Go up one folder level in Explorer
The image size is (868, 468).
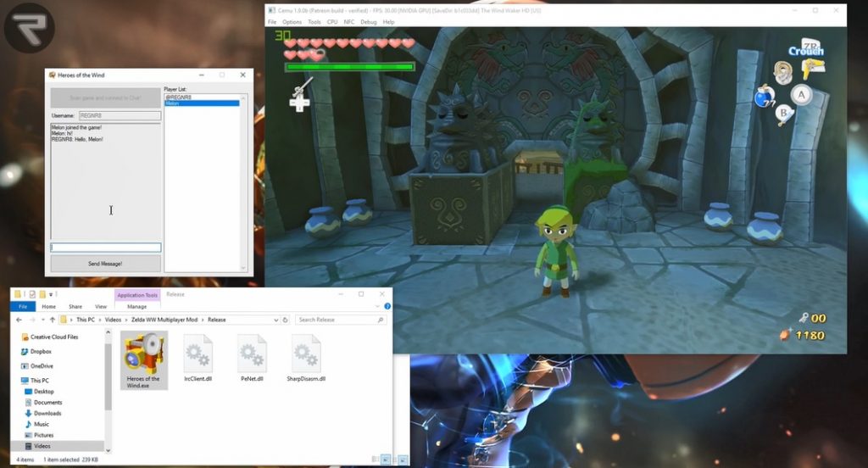tap(53, 320)
